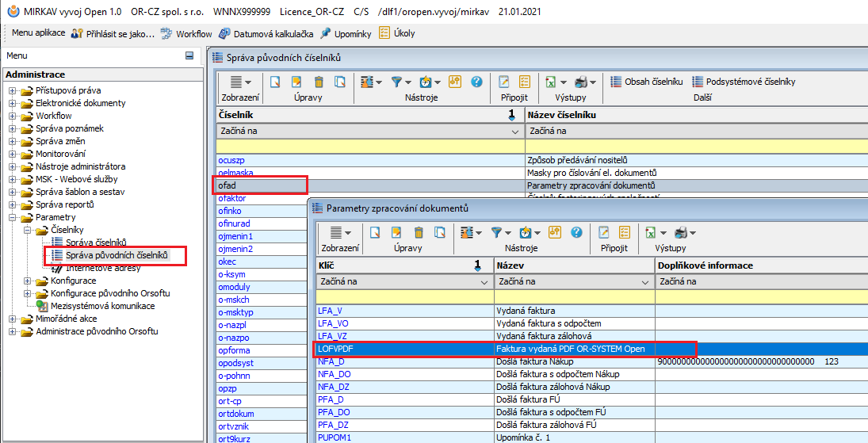
Task: Click the blue help question mark in Parametry window
Action: click(x=576, y=232)
